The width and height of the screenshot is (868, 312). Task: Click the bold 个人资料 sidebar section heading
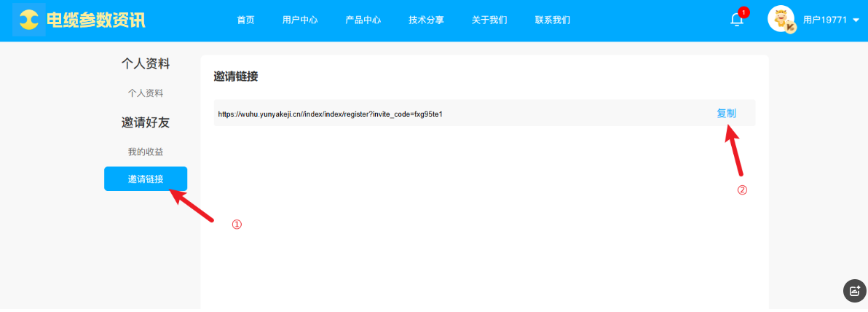pos(146,64)
